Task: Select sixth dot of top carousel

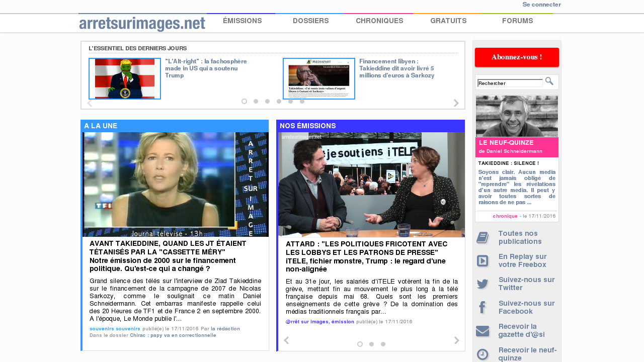Action: pos(302,101)
